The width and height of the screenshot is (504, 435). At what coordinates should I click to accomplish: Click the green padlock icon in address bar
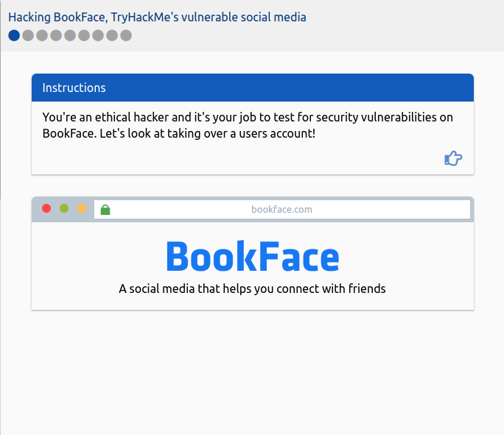(105, 210)
